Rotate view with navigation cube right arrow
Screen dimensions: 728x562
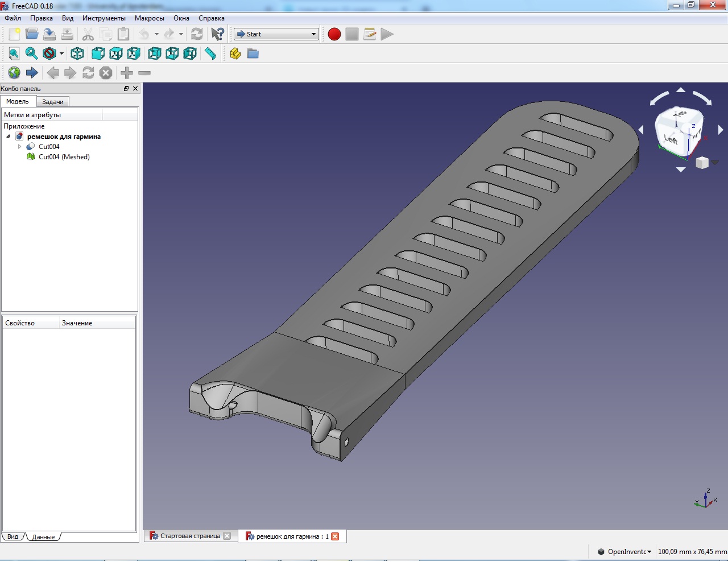(721, 130)
